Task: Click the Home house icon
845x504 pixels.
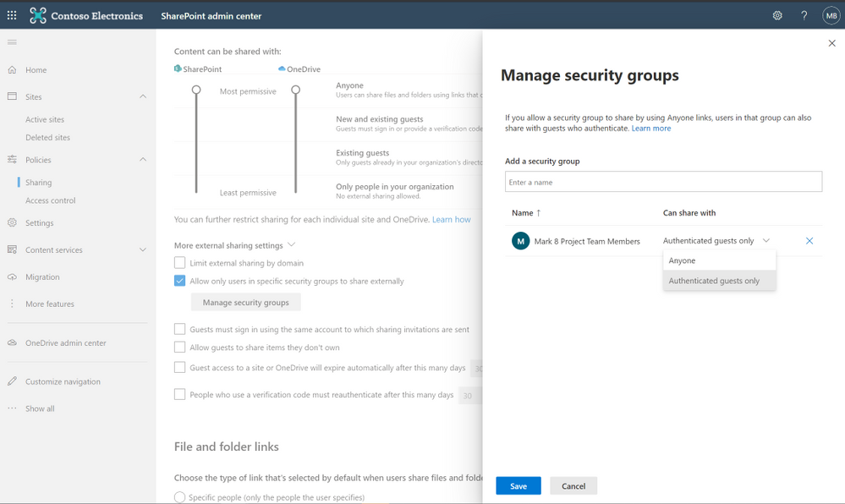Action: point(12,69)
